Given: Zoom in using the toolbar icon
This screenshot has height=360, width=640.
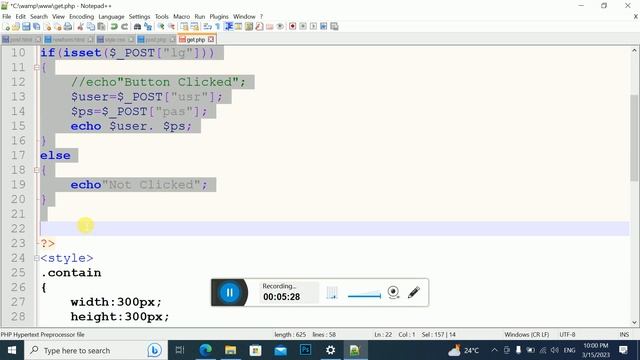Looking at the screenshot, I should [x=161, y=27].
